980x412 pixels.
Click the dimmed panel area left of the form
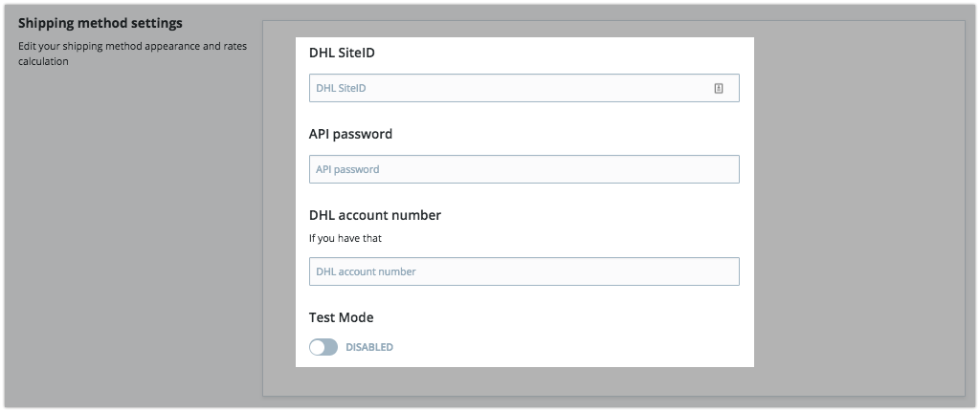(x=279, y=207)
